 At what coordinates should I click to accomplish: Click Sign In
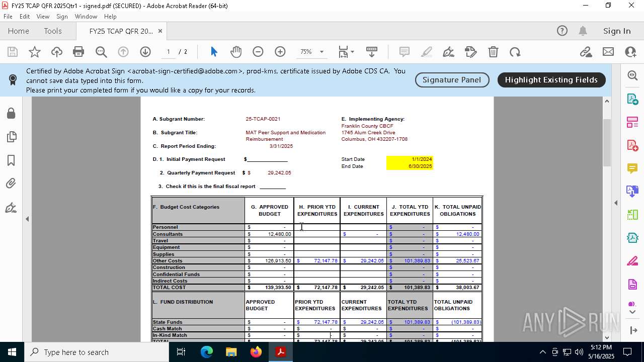click(x=617, y=31)
